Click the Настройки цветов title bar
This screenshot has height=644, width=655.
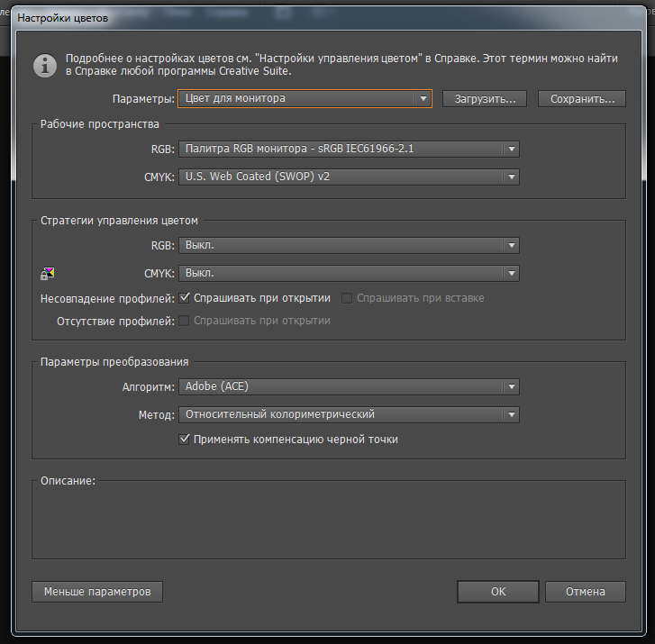click(x=329, y=18)
